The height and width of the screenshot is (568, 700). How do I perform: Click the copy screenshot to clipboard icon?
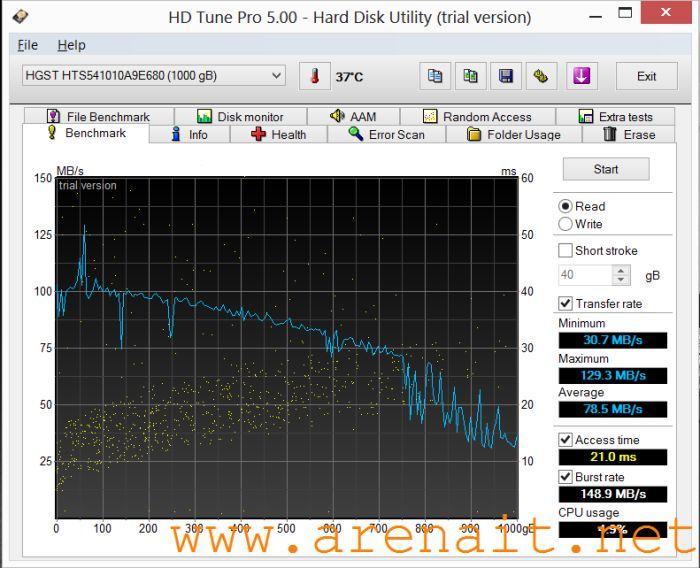pos(470,76)
